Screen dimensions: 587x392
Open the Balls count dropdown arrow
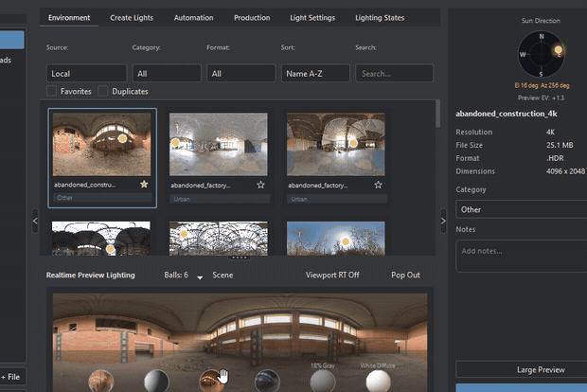(200, 277)
